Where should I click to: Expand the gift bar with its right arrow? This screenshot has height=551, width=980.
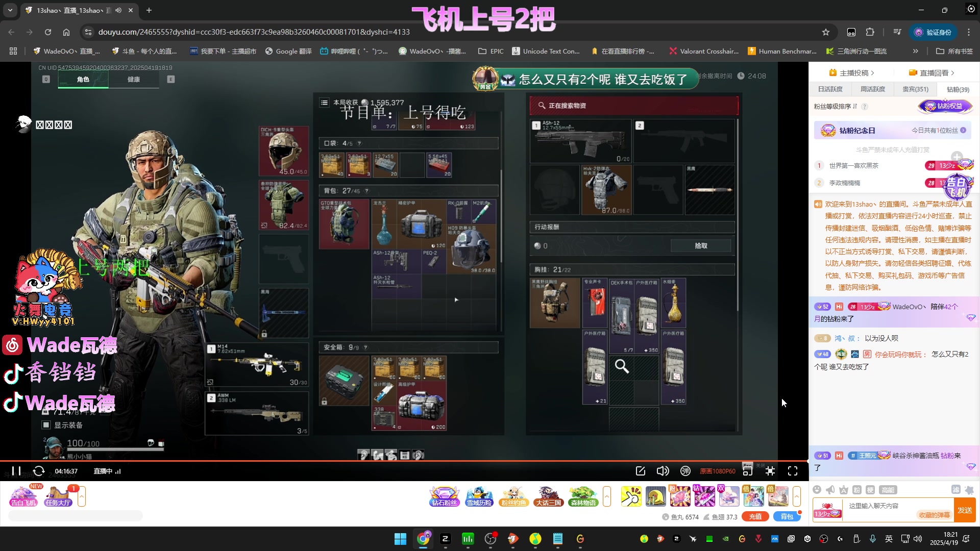797,496
